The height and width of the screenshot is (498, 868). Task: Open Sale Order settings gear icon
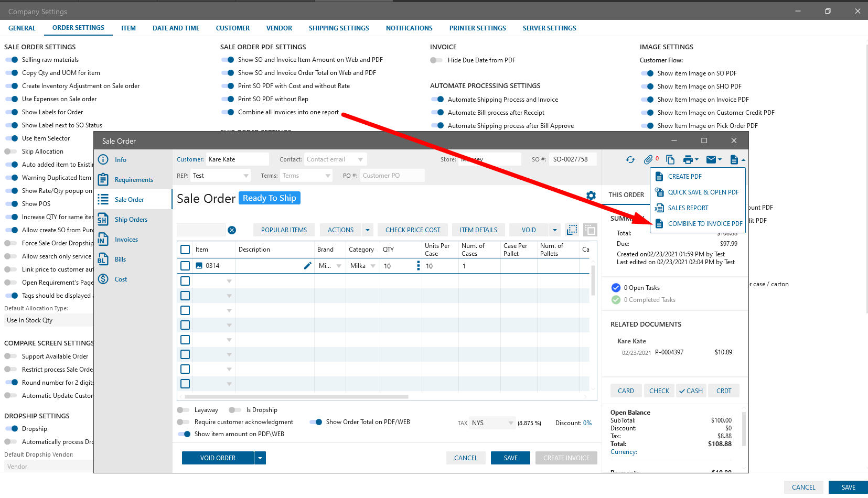[x=591, y=196]
